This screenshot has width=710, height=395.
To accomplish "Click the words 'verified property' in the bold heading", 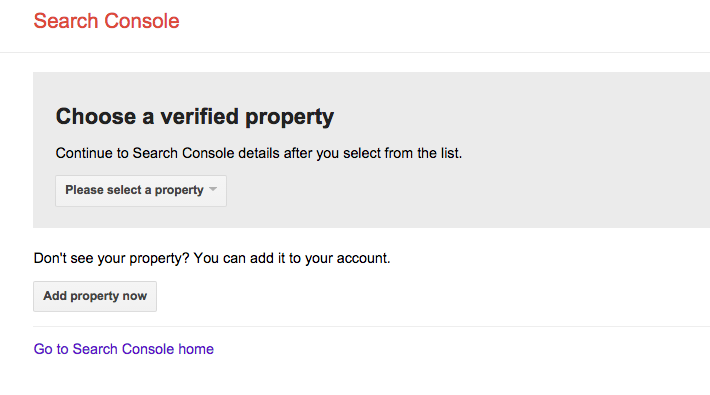I will 247,117.
